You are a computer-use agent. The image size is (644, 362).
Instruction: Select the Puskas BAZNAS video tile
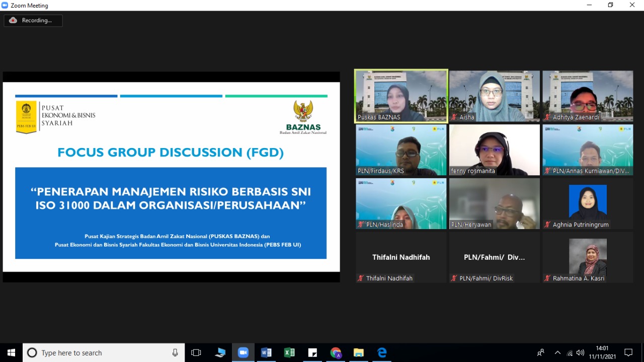(401, 96)
